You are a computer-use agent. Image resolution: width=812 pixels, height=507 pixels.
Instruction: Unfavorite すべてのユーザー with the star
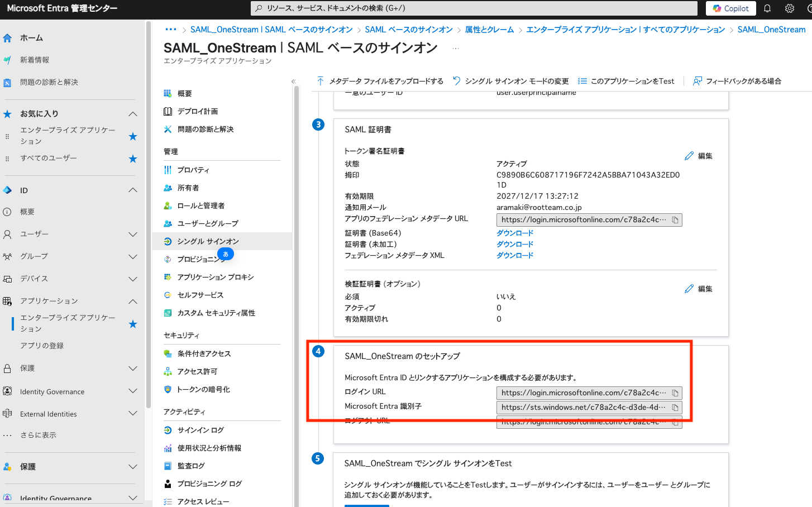(x=133, y=159)
